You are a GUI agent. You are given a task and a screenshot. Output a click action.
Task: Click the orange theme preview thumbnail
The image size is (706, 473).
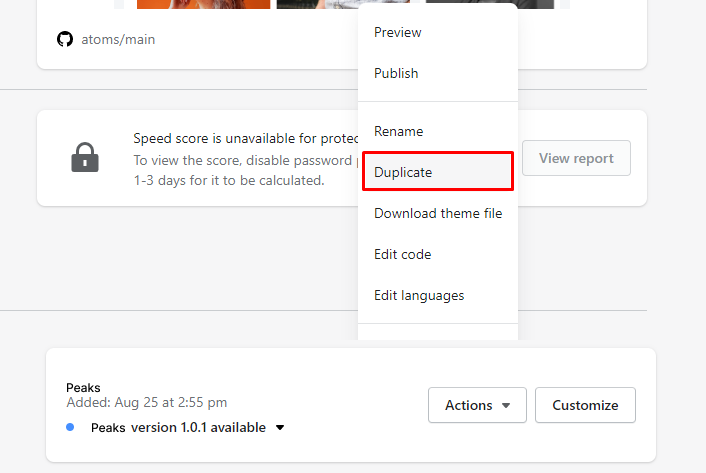pyautogui.click(x=203, y=4)
